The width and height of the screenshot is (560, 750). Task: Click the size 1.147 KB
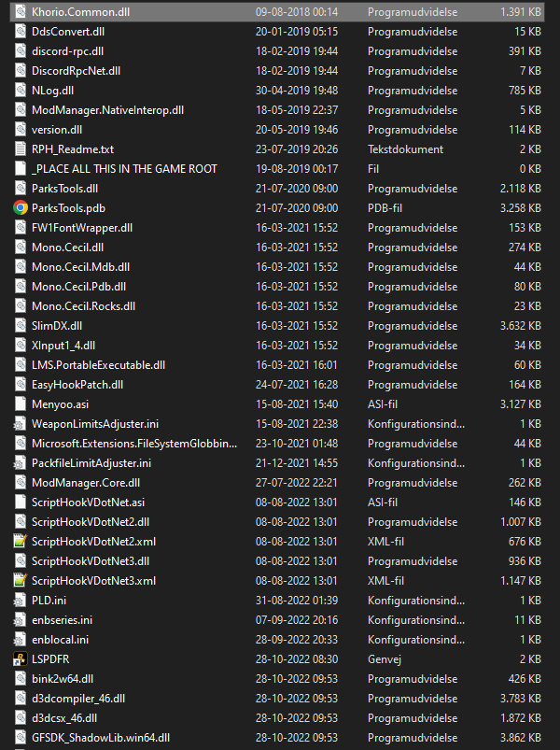tap(521, 581)
